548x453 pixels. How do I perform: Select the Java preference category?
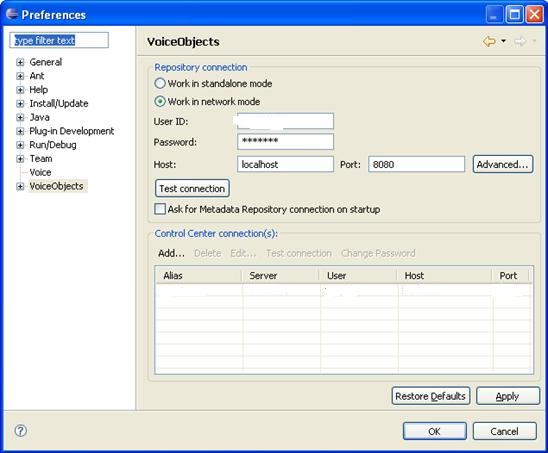coord(39,117)
